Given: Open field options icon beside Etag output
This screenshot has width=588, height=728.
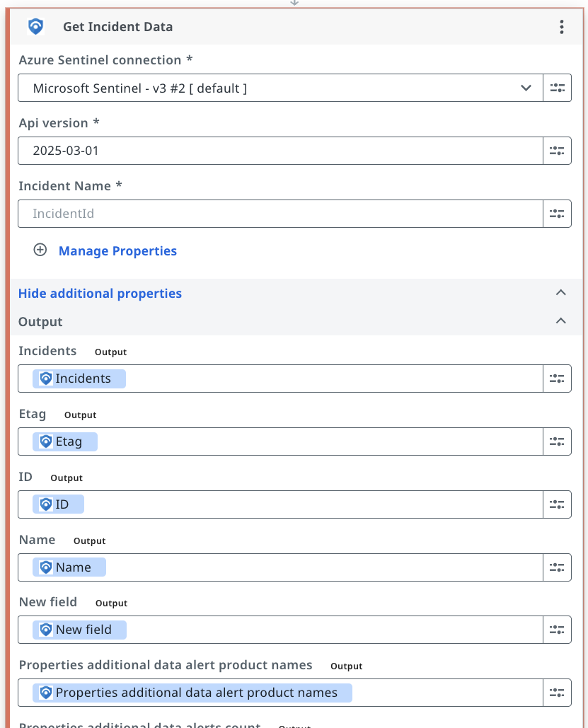Looking at the screenshot, I should (557, 441).
